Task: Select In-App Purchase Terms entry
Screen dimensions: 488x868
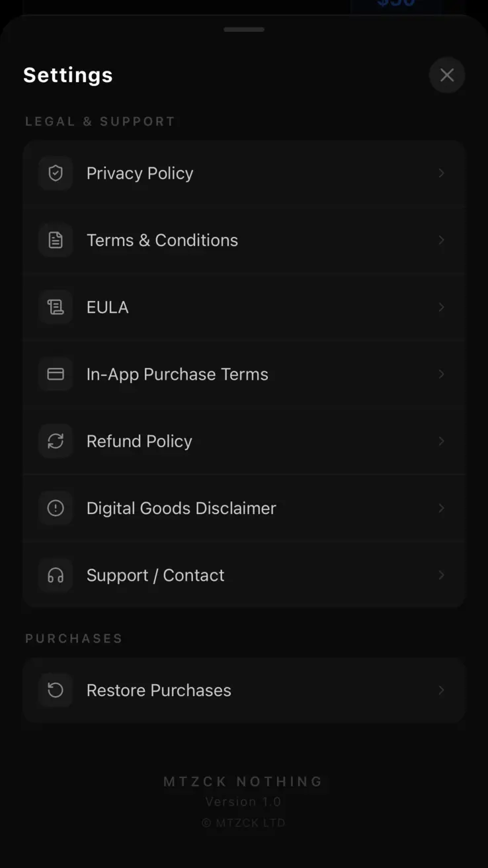Action: [177, 374]
